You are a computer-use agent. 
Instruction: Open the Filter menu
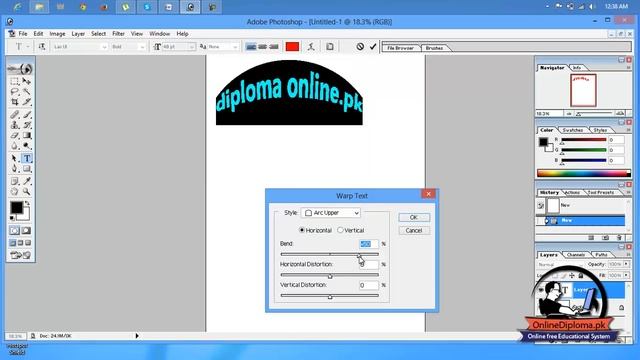click(118, 34)
